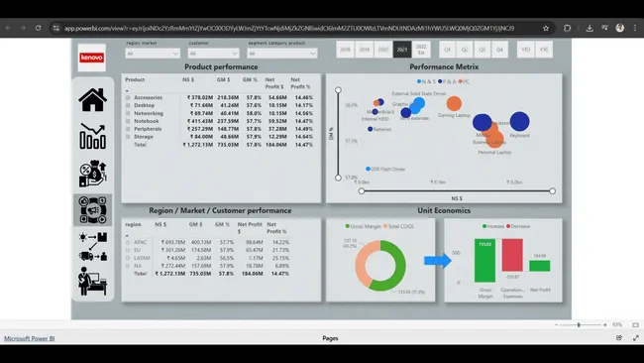Enter full screen mode with arrows icon
644x363 pixels.
636,338
